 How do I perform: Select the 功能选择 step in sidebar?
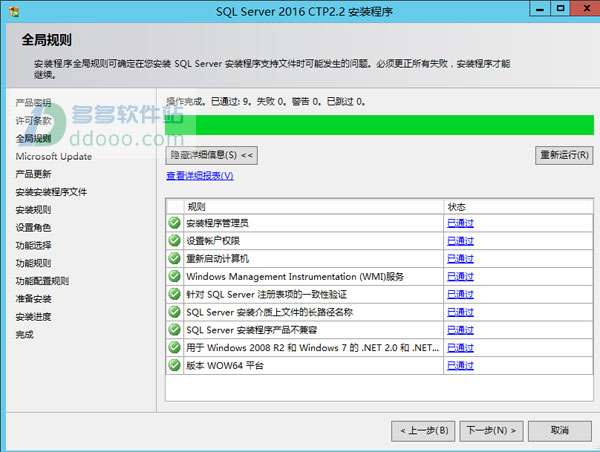[33, 245]
